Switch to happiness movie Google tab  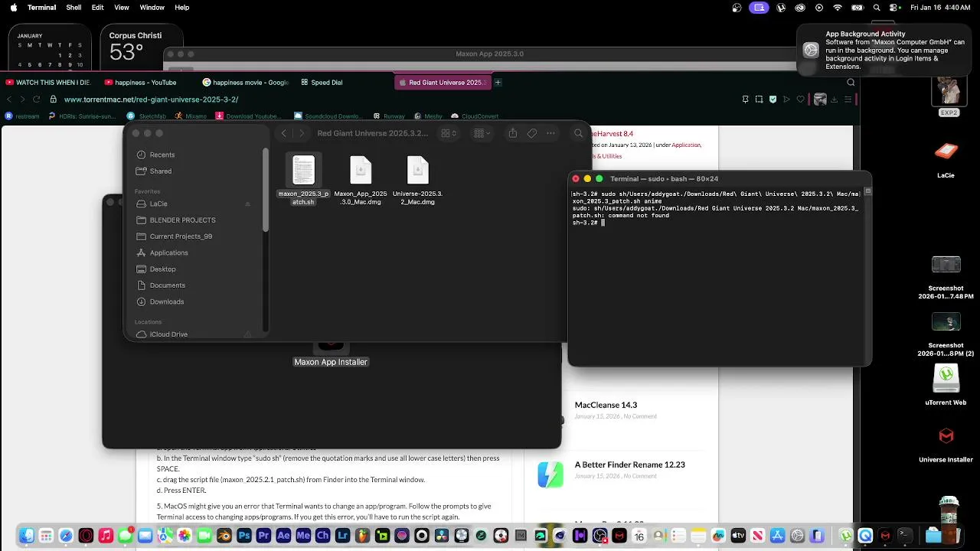pyautogui.click(x=245, y=82)
